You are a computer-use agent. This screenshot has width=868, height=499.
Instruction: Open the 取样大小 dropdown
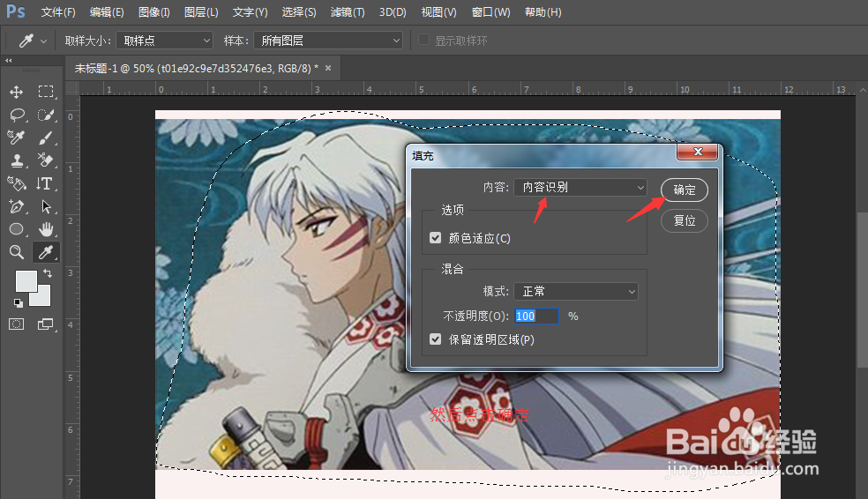[x=164, y=41]
